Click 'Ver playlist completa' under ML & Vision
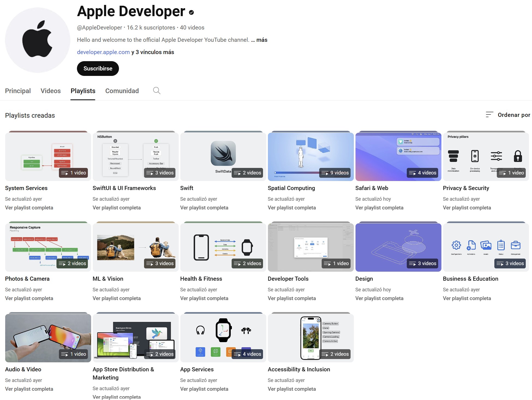 pyautogui.click(x=116, y=298)
